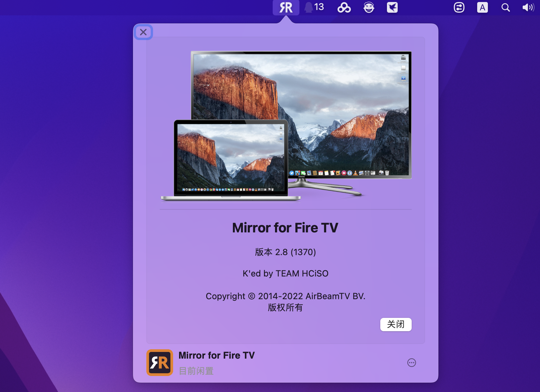Click the smiling face menu bar icon
Image resolution: width=540 pixels, height=392 pixels.
369,7
